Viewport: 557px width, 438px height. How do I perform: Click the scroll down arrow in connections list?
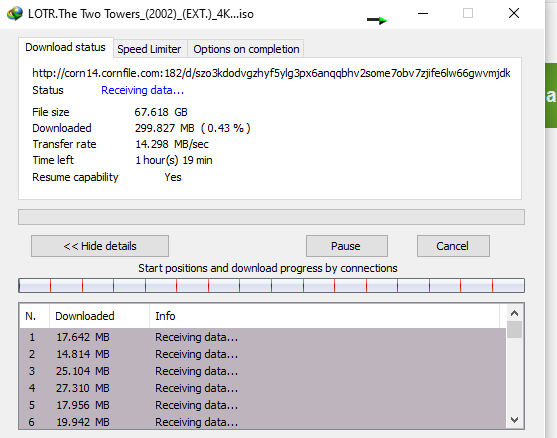coord(514,420)
